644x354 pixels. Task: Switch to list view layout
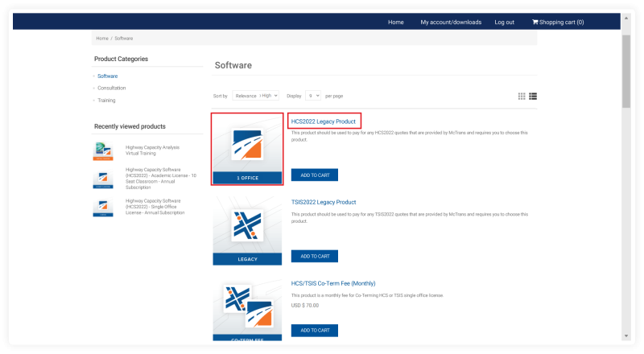click(533, 96)
